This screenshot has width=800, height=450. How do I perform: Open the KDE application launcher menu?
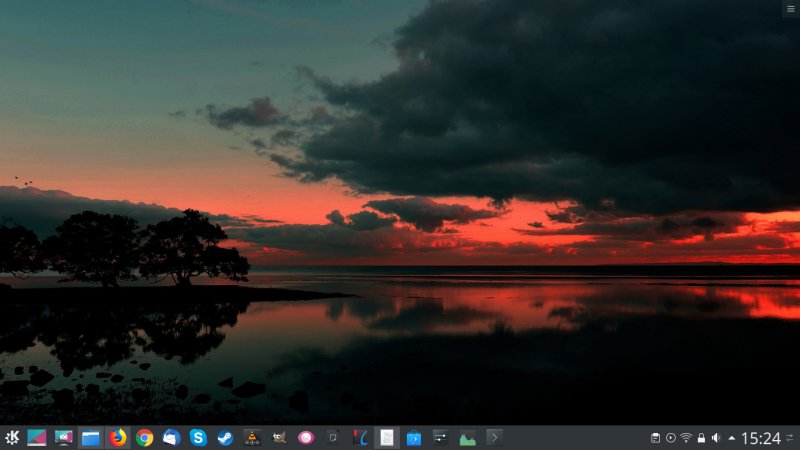pos(12,437)
